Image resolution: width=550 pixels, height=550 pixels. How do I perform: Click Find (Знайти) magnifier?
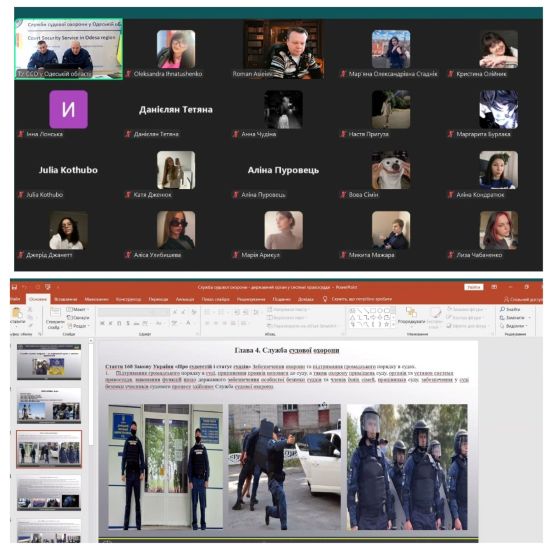click(510, 309)
